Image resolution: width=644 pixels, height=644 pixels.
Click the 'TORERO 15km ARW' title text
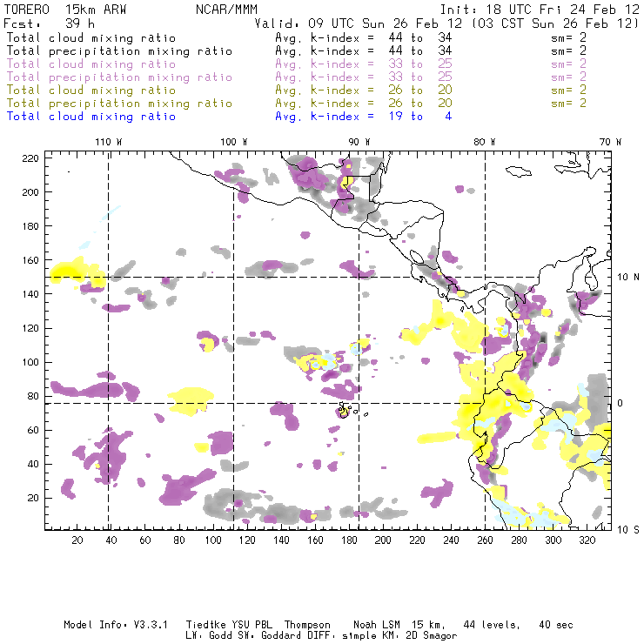tap(65, 10)
